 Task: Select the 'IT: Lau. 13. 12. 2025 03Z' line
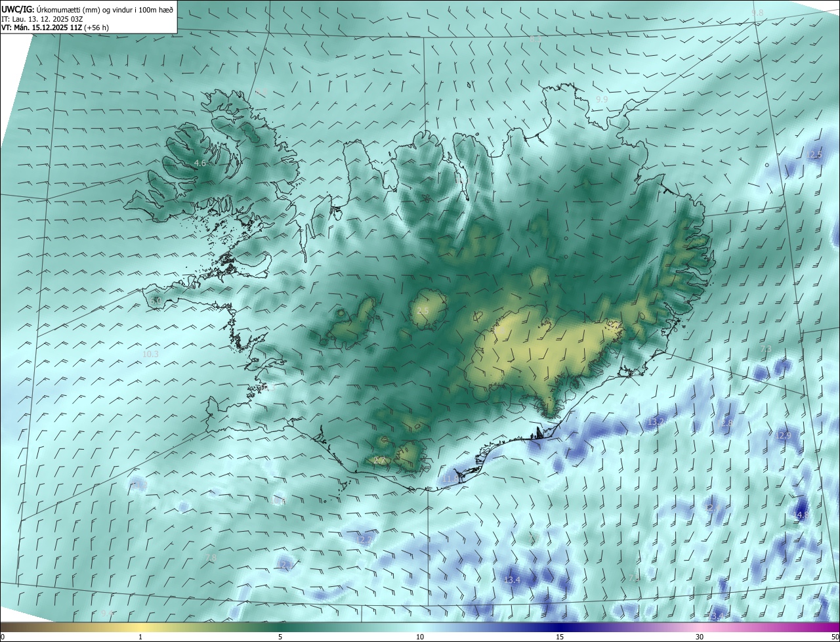[x=42, y=19]
